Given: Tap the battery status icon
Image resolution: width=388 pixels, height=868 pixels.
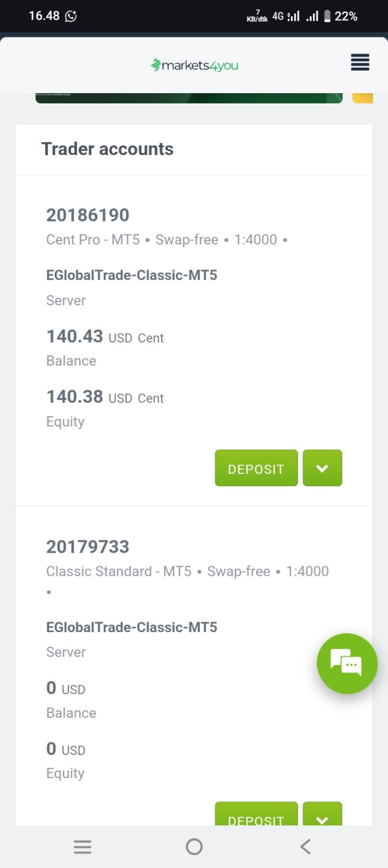Looking at the screenshot, I should (327, 16).
